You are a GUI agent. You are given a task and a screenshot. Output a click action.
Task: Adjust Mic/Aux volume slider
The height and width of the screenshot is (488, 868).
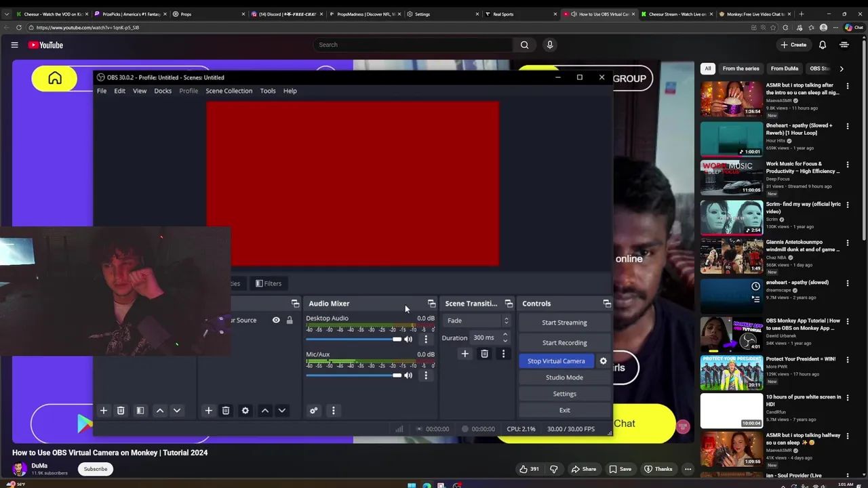click(x=354, y=375)
